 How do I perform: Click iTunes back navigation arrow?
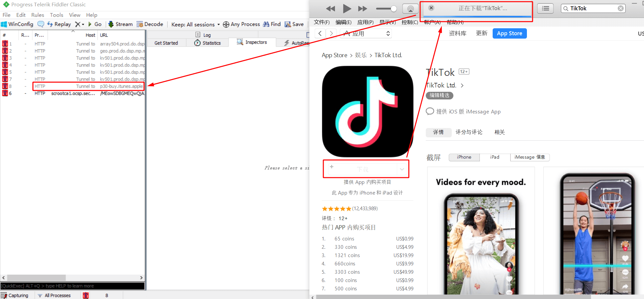coord(320,33)
